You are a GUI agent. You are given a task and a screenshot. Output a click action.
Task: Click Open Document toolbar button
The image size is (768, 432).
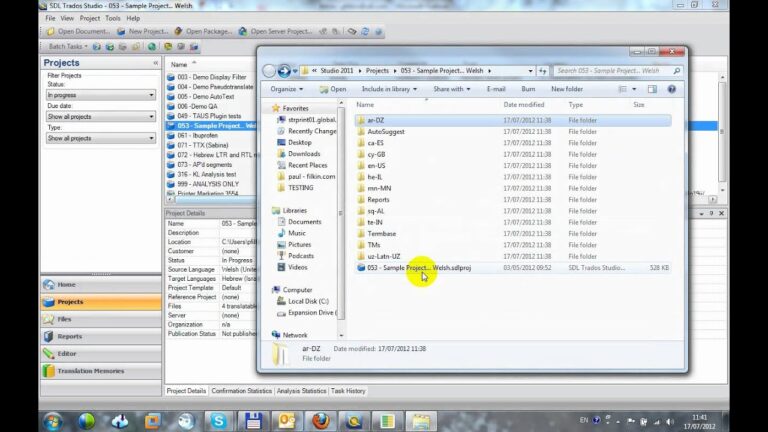(78, 31)
